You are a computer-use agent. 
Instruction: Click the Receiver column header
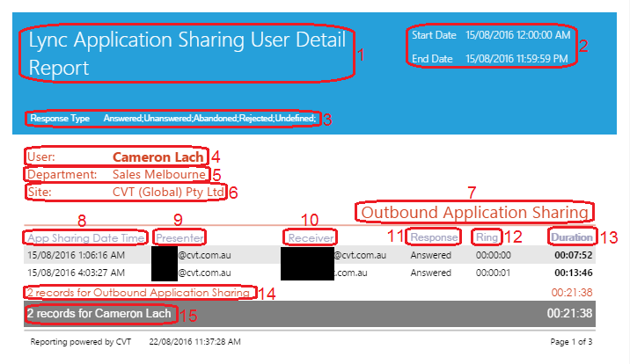point(311,238)
